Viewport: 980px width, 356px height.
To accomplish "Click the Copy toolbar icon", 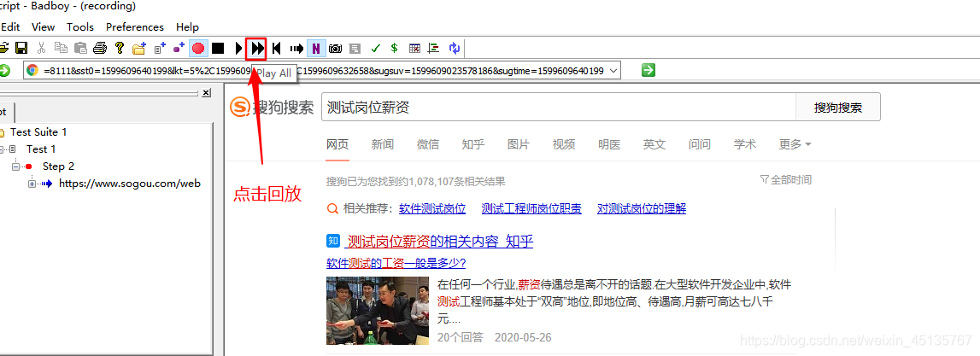I will [x=61, y=48].
